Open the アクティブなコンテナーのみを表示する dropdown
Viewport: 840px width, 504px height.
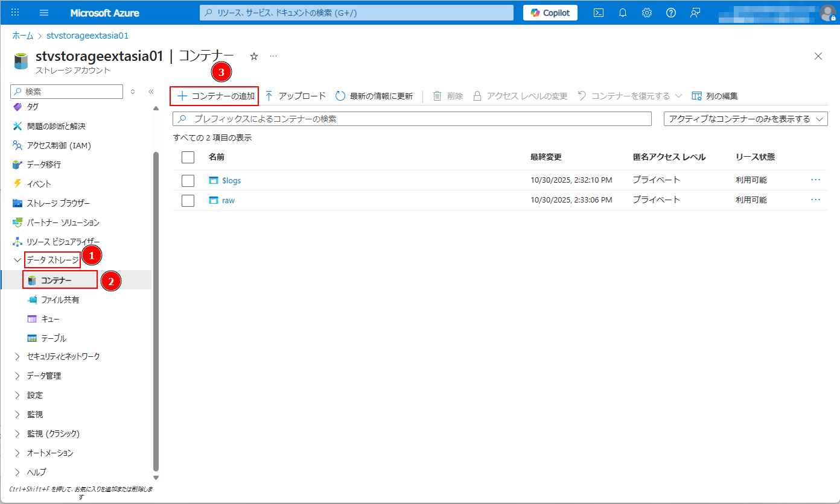click(x=745, y=119)
